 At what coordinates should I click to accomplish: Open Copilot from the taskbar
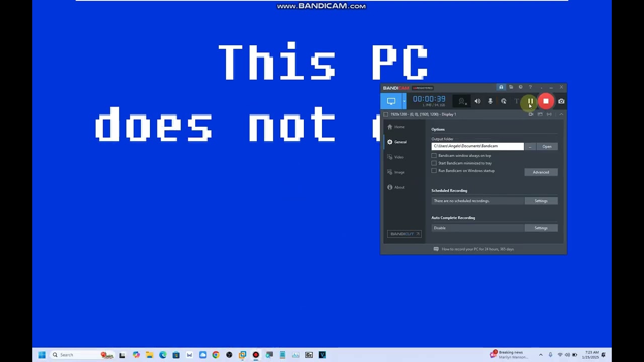click(x=136, y=355)
